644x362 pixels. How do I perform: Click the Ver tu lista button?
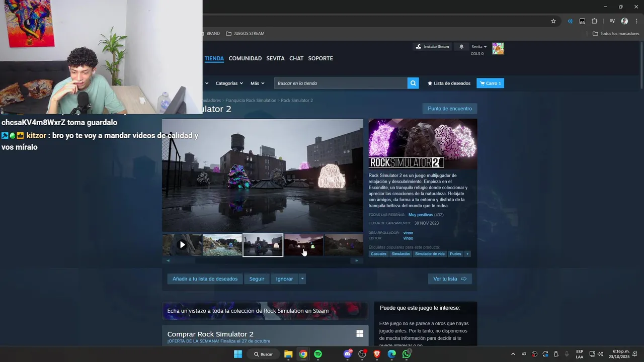coord(450,279)
